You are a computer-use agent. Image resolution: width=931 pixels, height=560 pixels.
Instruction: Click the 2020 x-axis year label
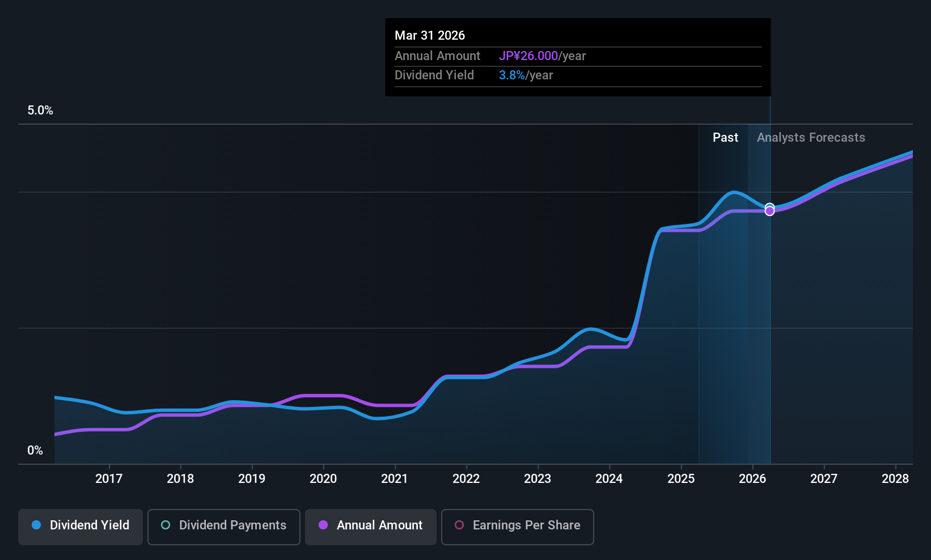point(323,479)
